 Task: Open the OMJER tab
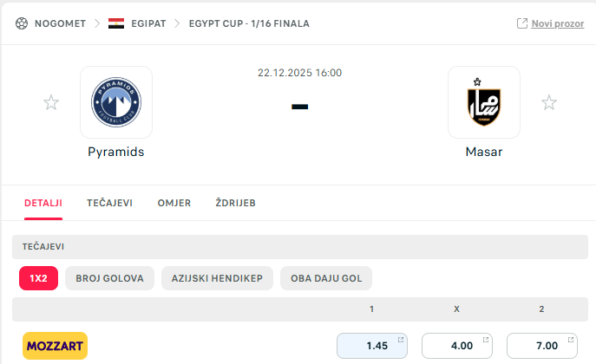coord(174,203)
